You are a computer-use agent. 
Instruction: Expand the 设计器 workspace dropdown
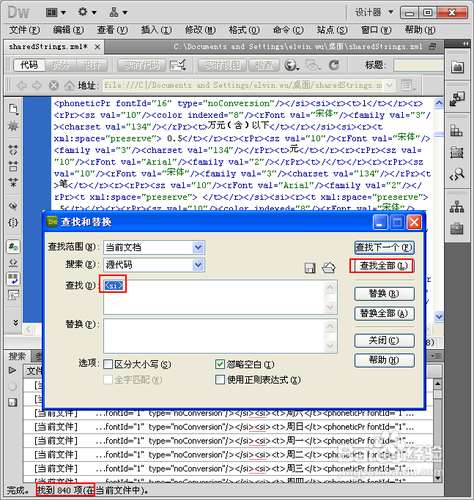click(374, 13)
